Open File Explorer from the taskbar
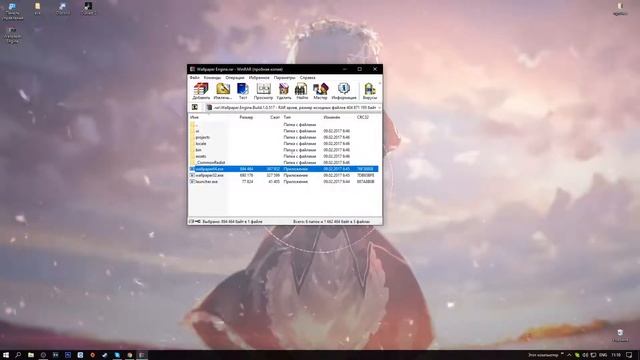Viewport: 640px width, 360px height. click(x=31, y=355)
